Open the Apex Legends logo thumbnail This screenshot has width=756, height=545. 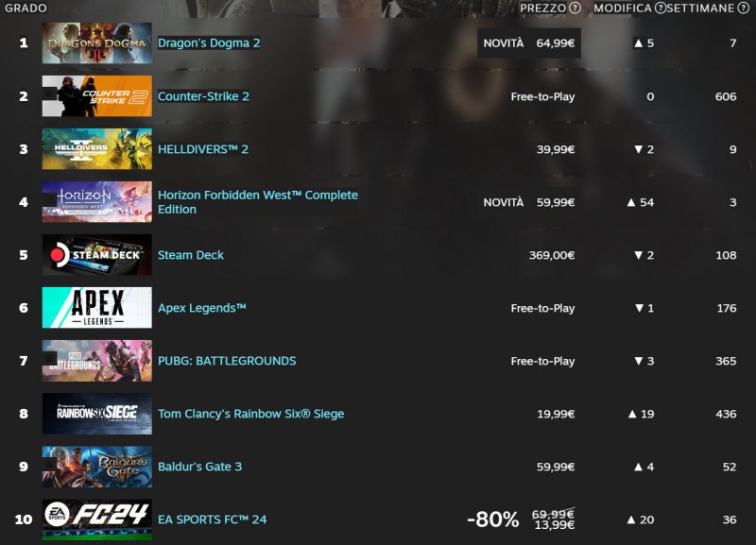(96, 308)
